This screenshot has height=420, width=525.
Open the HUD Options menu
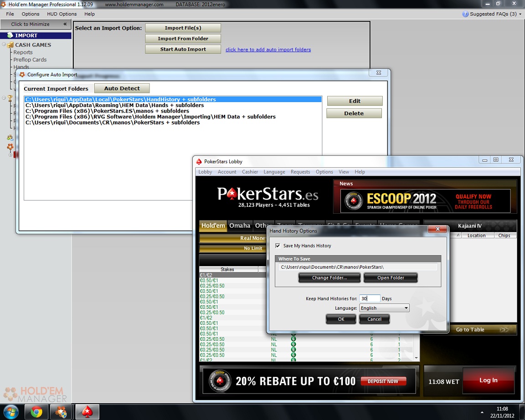(62, 14)
